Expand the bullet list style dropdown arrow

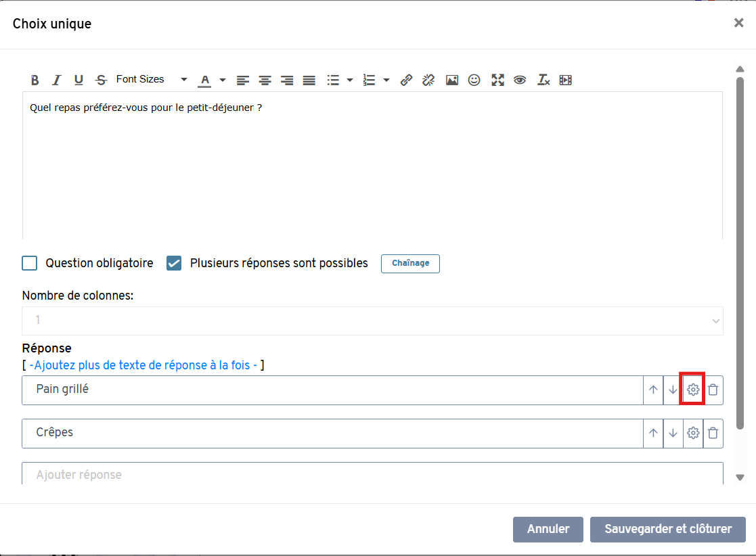[x=350, y=80]
